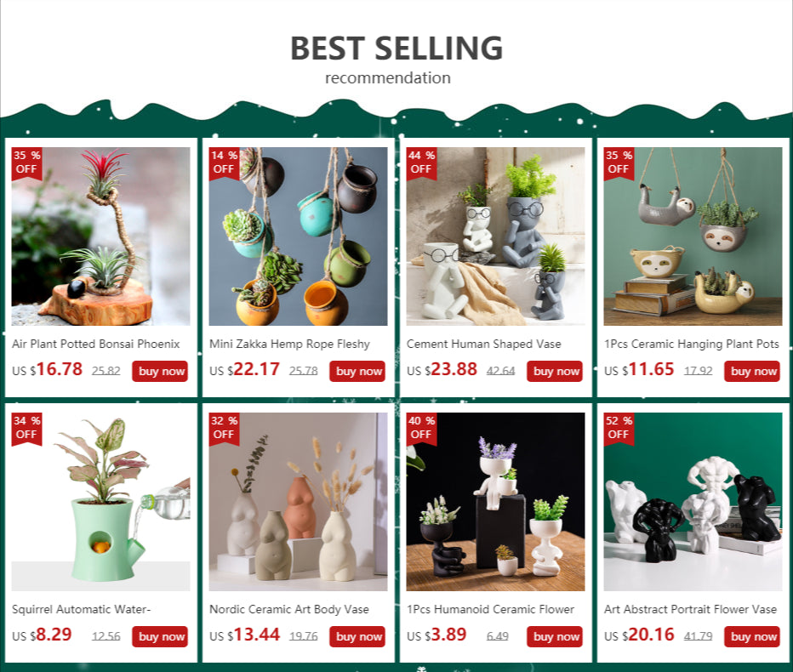The height and width of the screenshot is (672, 793).
Task: Open the Air Plant Potted Bonsai product image
Action: tap(100, 236)
